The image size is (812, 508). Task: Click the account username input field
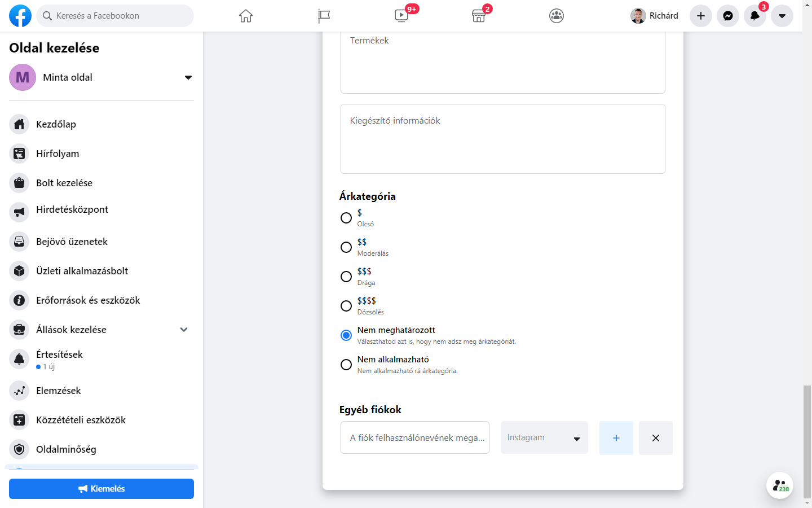415,437
